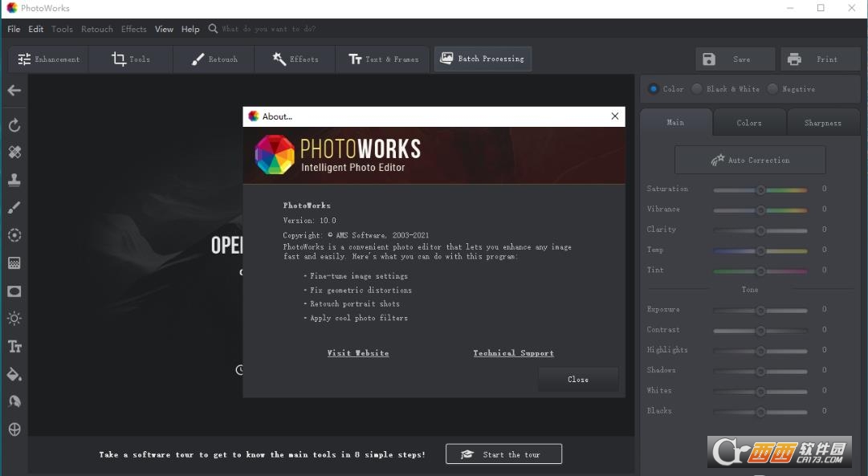Click the Clarity slider handle
This screenshot has width=868, height=476.
click(x=760, y=231)
